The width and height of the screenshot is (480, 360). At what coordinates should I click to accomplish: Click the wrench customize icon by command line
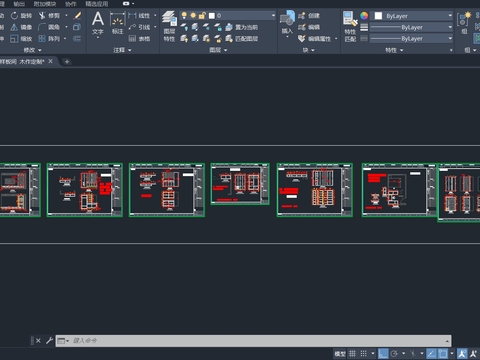coord(49,340)
